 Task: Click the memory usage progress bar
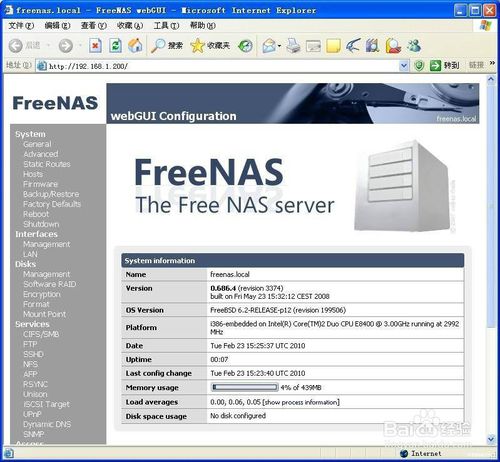pyautogui.click(x=245, y=387)
